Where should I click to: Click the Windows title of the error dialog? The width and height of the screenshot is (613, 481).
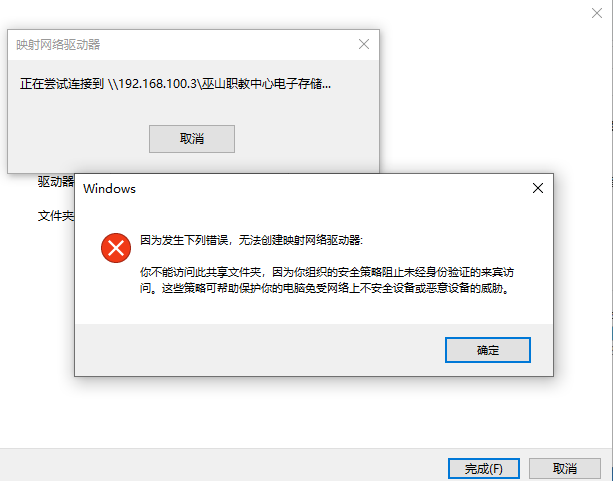(109, 188)
